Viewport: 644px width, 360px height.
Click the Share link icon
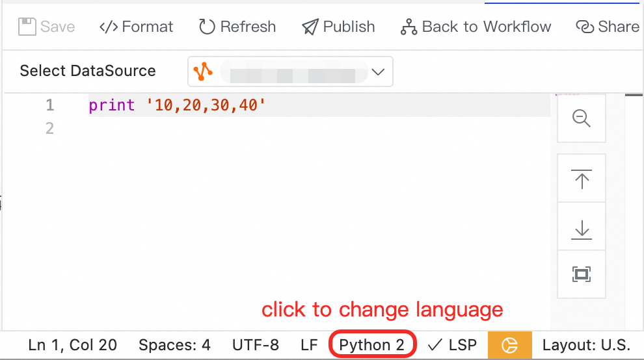coord(585,27)
